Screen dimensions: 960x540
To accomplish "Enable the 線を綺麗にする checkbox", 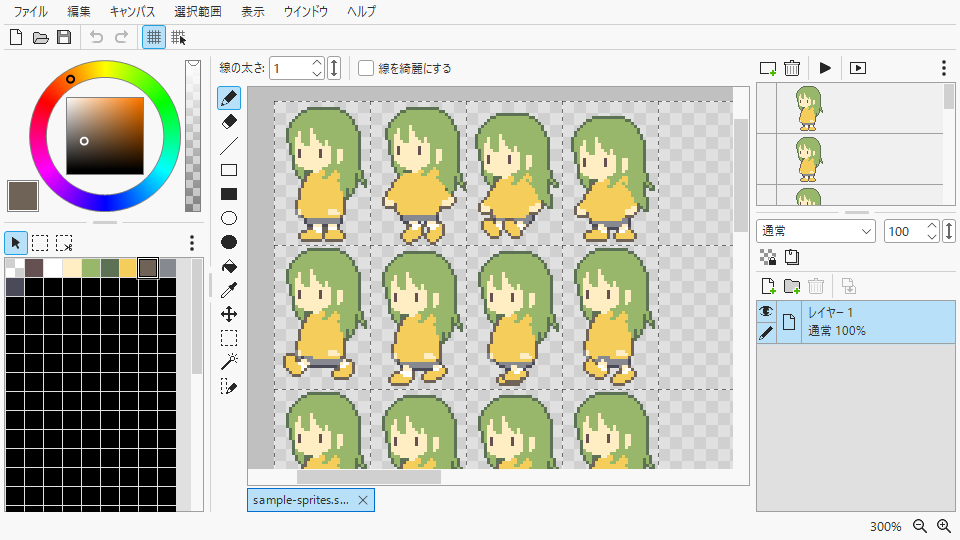I will (x=366, y=68).
